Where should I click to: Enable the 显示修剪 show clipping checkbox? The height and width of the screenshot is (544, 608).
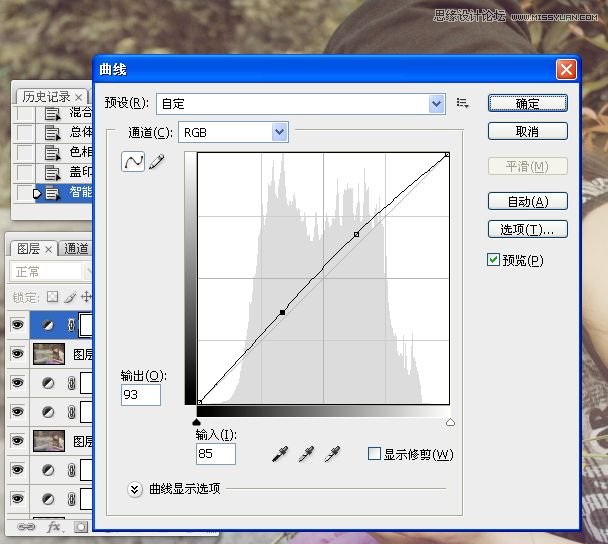[x=374, y=454]
